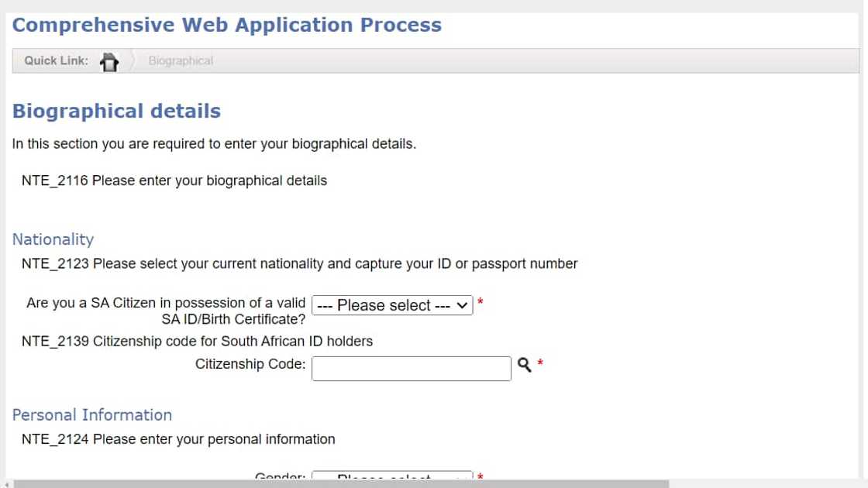Select the 'Nationality' section heading
The height and width of the screenshot is (488, 868).
click(53, 239)
